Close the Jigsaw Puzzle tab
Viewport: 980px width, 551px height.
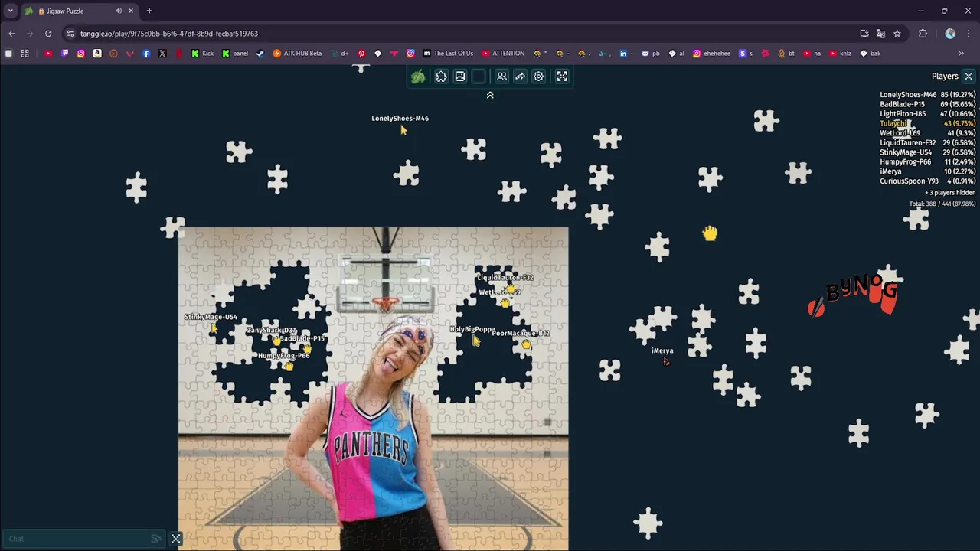pos(131,11)
